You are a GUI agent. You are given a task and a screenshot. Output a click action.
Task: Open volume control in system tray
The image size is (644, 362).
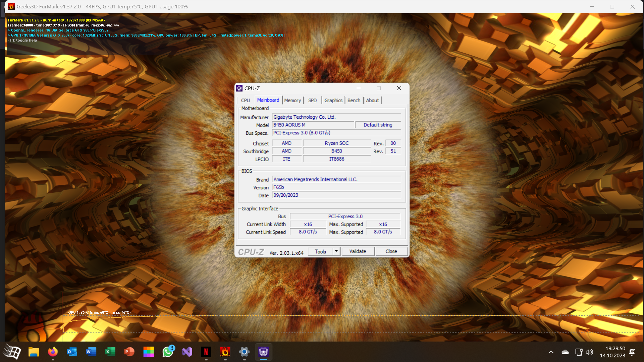pyautogui.click(x=589, y=352)
